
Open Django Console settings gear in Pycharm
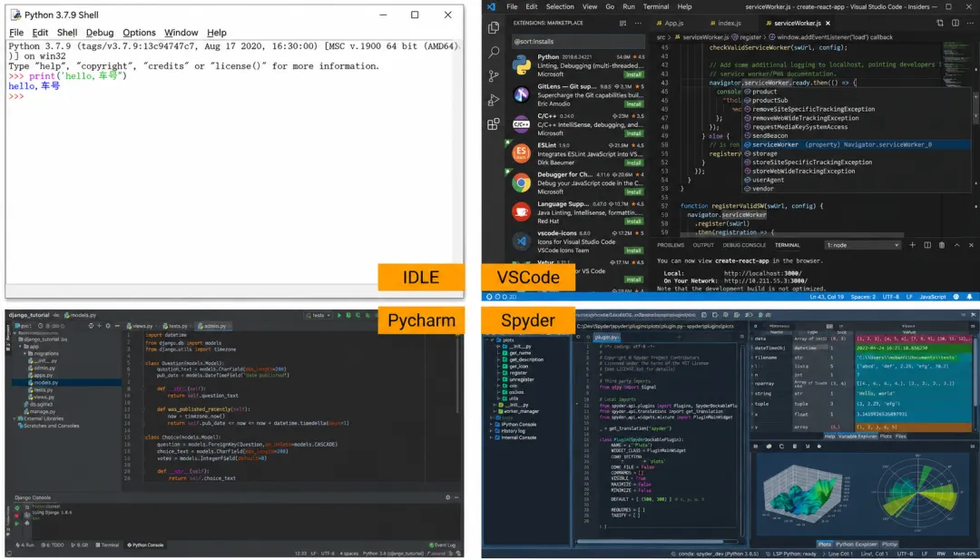click(x=447, y=497)
